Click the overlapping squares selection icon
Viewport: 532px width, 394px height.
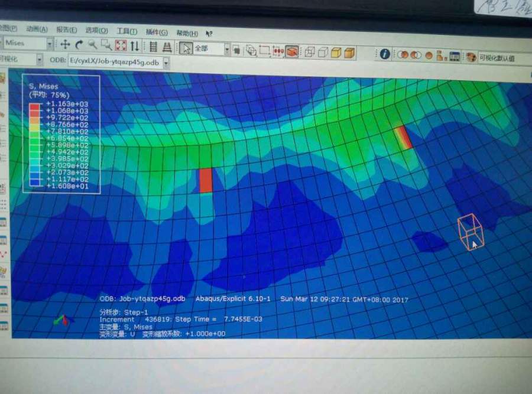(x=236, y=50)
